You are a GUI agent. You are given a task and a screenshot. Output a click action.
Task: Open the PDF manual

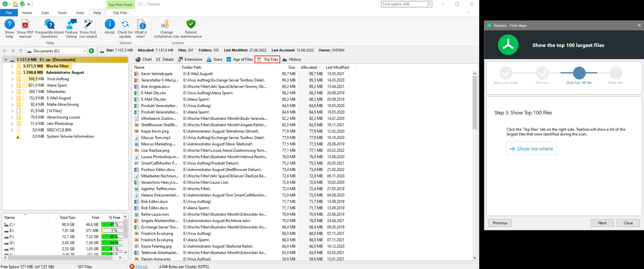[25, 25]
